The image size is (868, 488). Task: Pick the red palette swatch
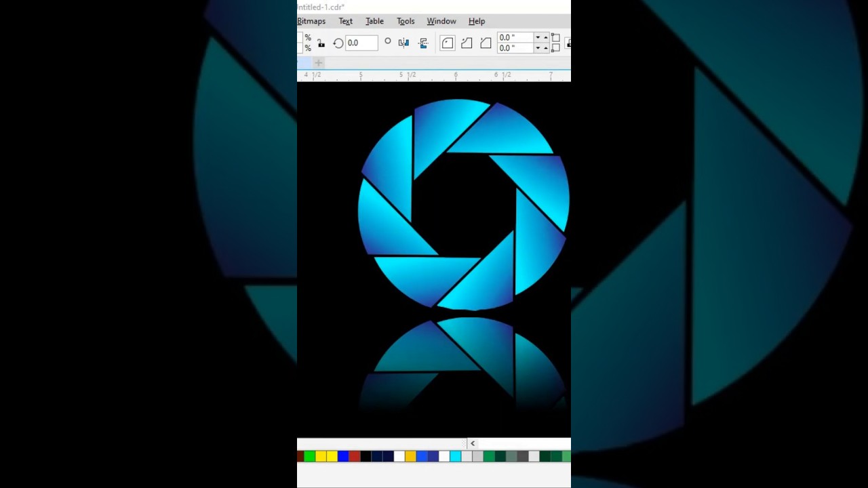coord(355,456)
